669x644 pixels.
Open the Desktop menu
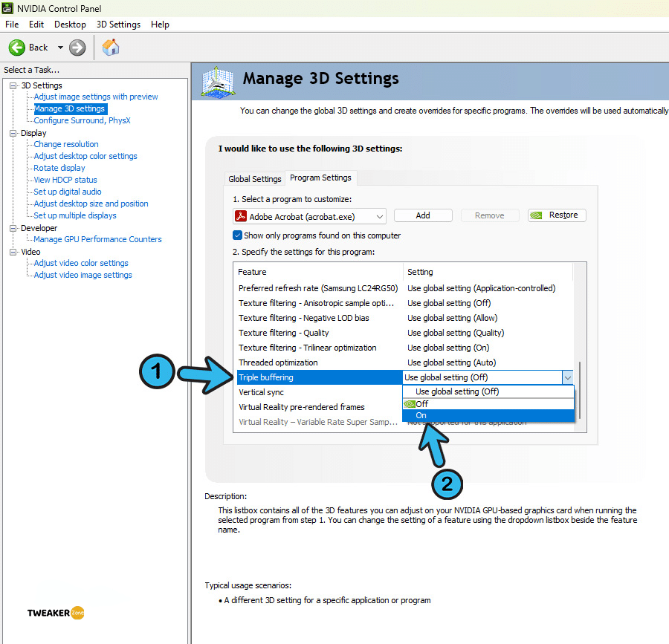coord(70,25)
